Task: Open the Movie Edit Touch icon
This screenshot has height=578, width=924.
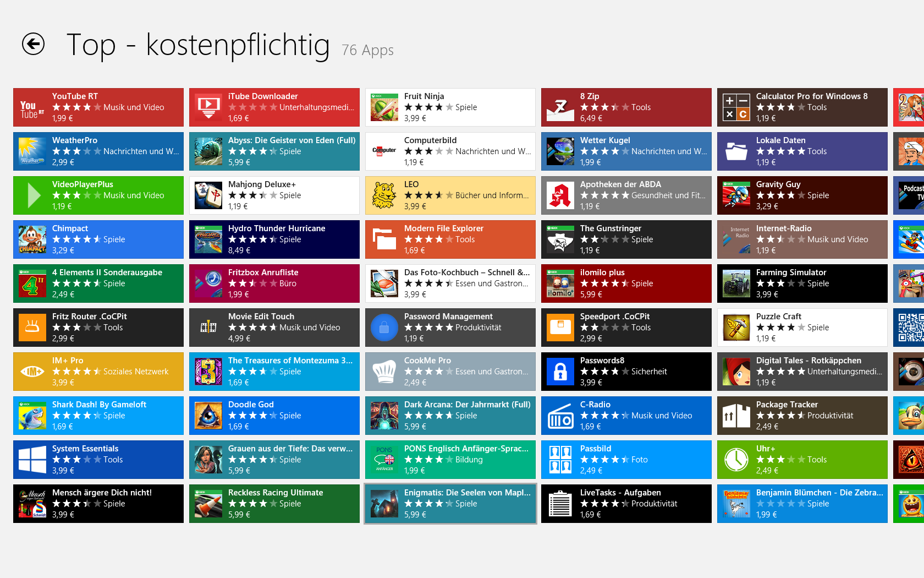Action: click(x=208, y=328)
